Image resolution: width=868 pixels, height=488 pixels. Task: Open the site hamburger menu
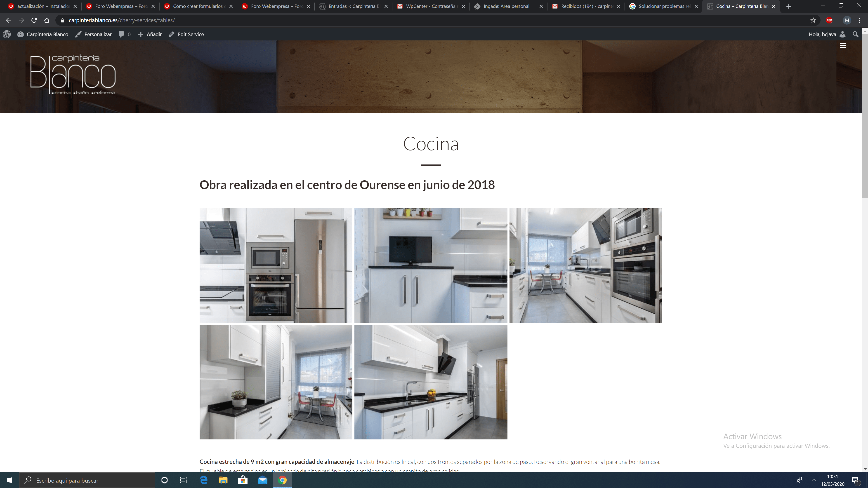843,46
